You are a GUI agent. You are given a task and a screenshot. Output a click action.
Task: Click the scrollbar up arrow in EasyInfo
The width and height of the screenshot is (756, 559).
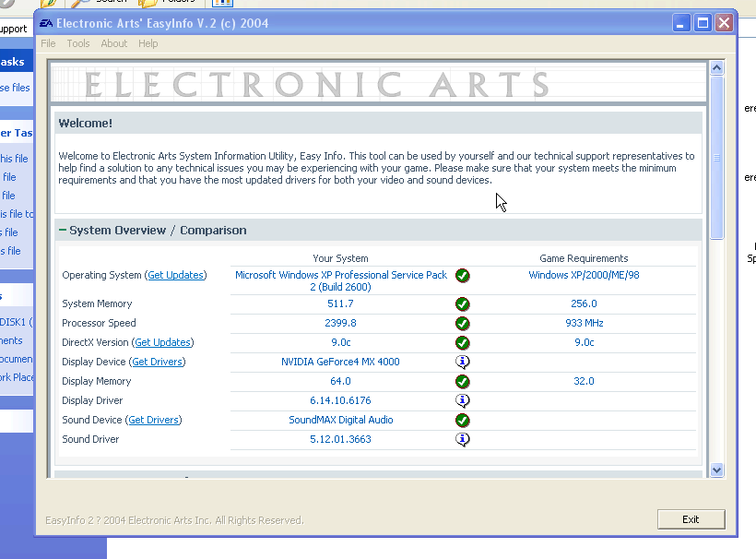point(717,68)
